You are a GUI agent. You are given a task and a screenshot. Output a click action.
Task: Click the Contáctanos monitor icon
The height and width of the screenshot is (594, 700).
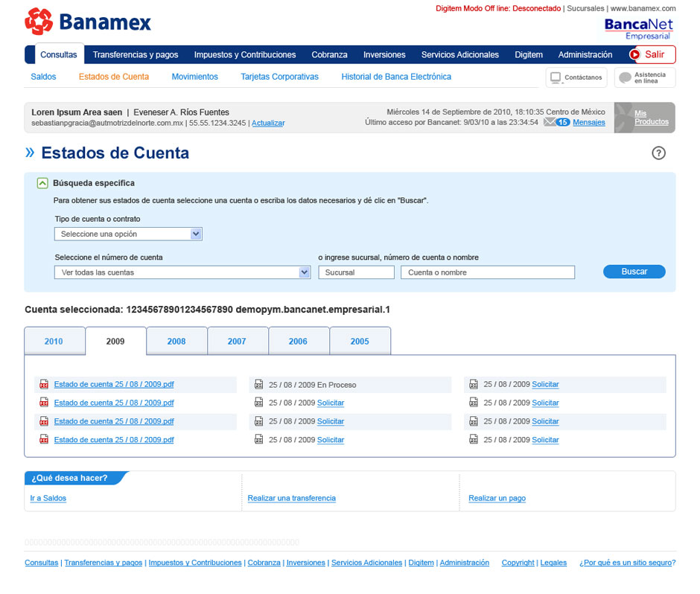point(556,77)
